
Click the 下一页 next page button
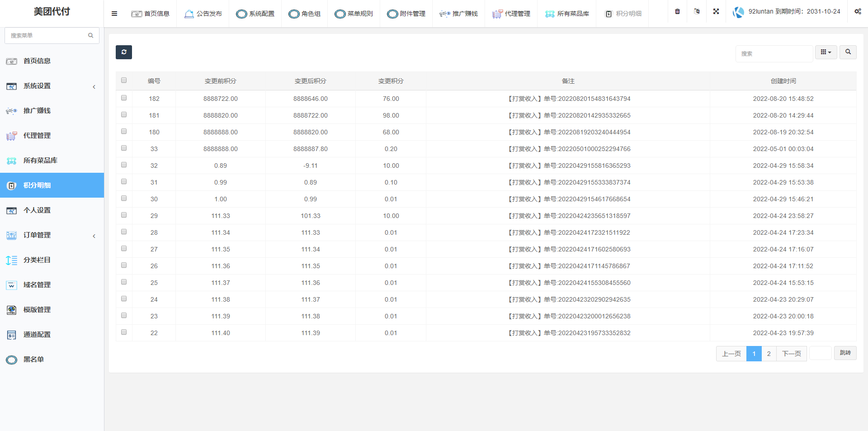[x=791, y=354]
